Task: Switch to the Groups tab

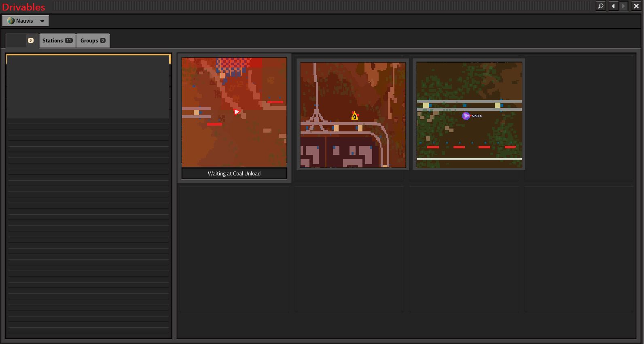Action: click(x=93, y=40)
